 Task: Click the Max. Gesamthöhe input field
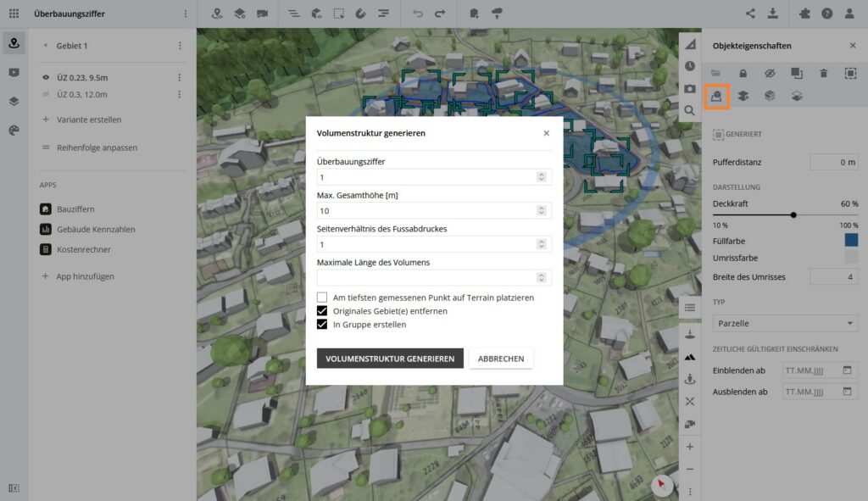pos(428,210)
